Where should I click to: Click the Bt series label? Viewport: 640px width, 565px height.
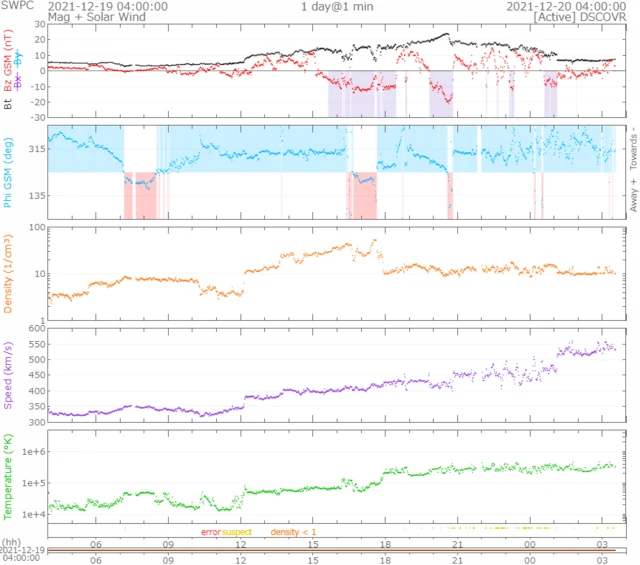pyautogui.click(x=9, y=104)
